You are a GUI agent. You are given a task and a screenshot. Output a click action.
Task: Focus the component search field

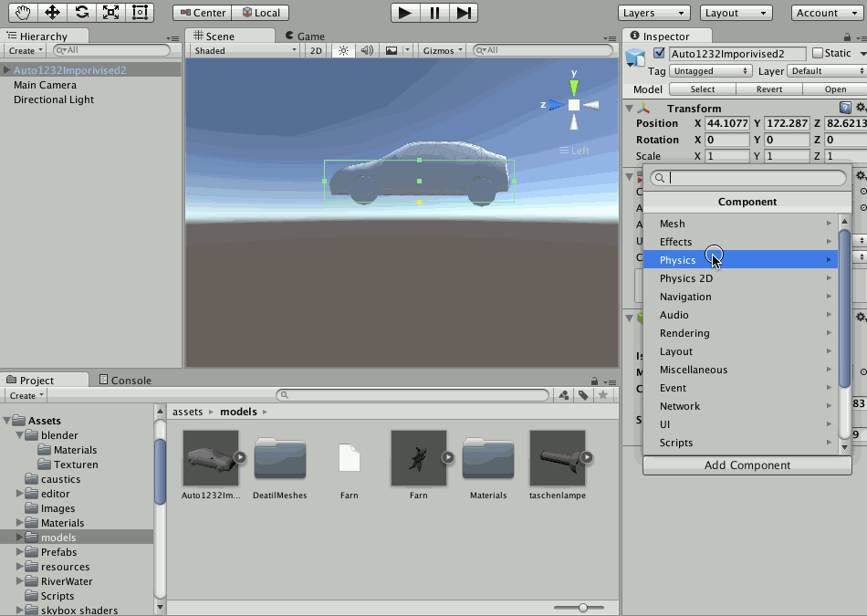tap(747, 178)
